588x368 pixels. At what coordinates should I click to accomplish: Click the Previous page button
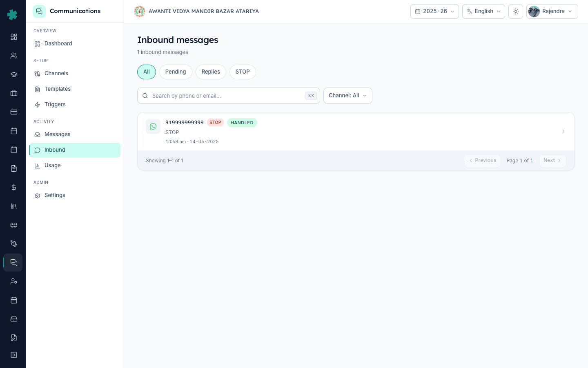point(482,161)
